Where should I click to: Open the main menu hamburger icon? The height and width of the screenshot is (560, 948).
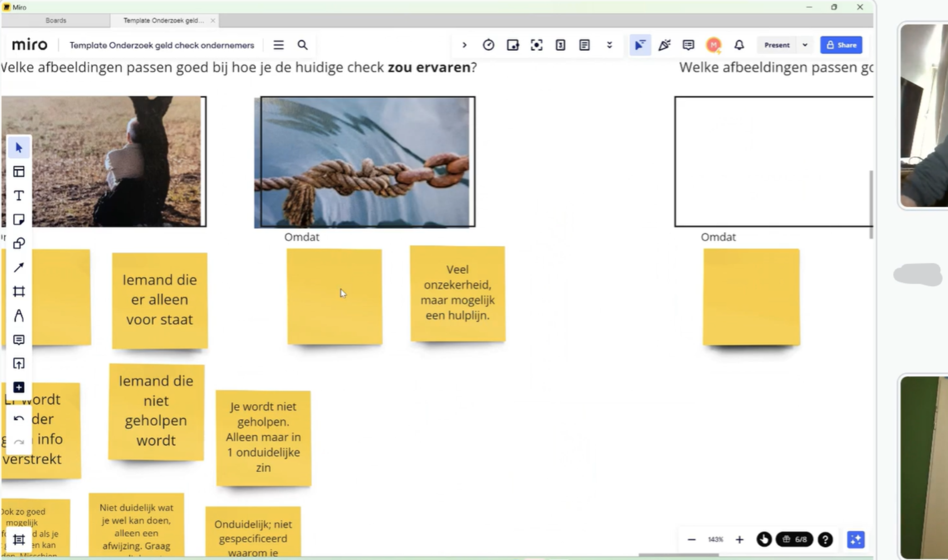pyautogui.click(x=278, y=45)
